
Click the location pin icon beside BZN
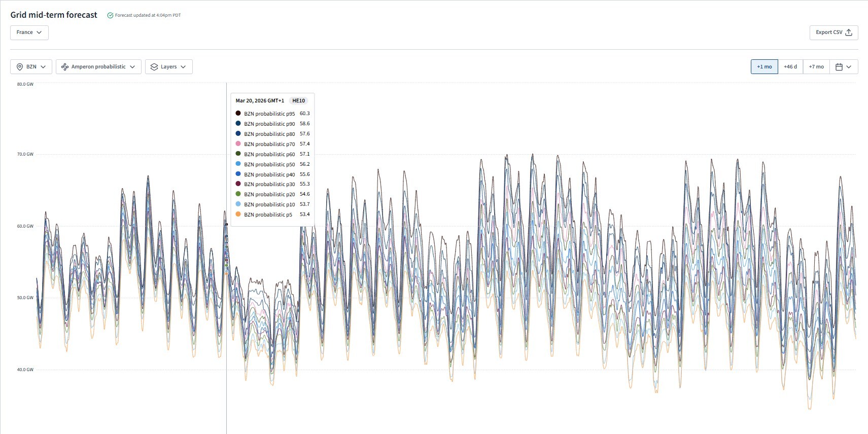pos(20,67)
